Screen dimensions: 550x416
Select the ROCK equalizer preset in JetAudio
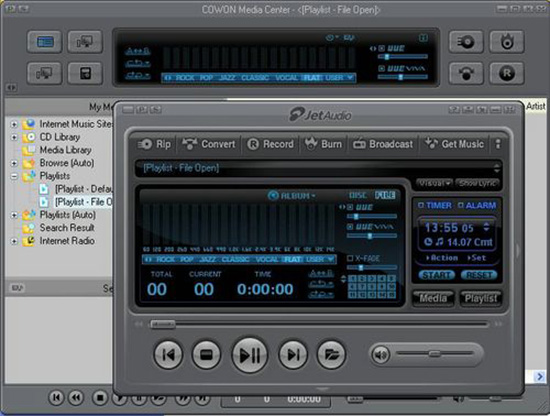[x=165, y=259]
